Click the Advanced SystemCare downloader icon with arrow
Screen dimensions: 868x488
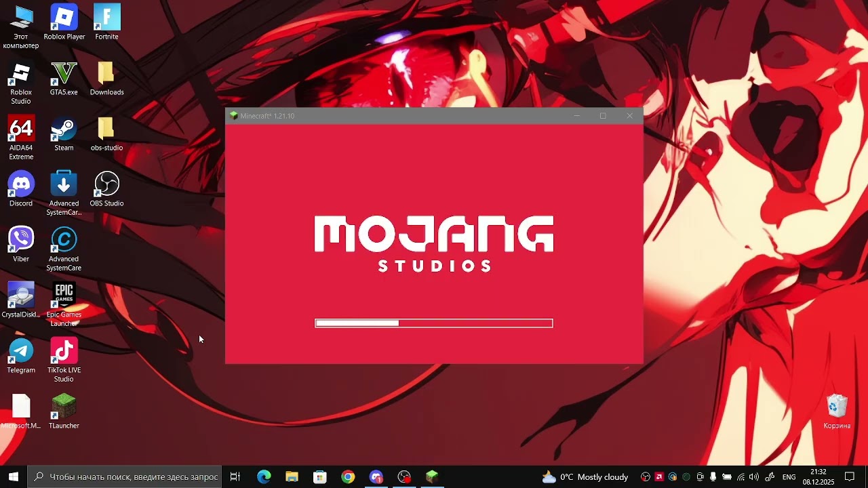[x=64, y=194]
